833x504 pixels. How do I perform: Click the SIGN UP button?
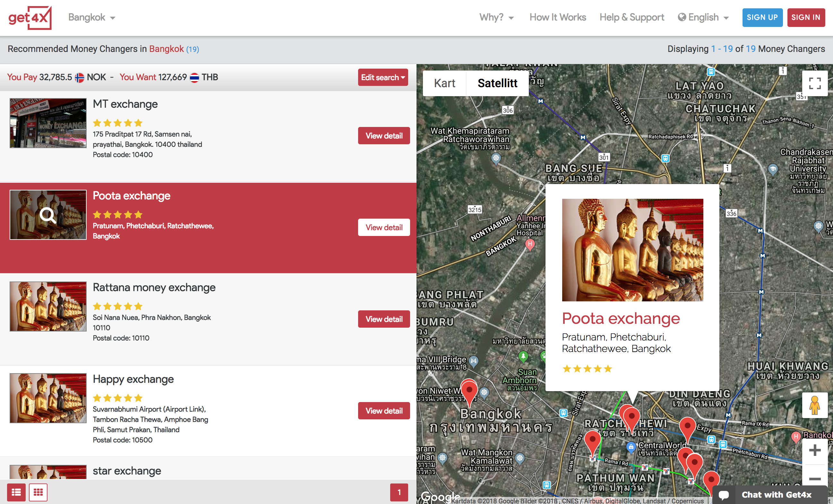coord(762,18)
